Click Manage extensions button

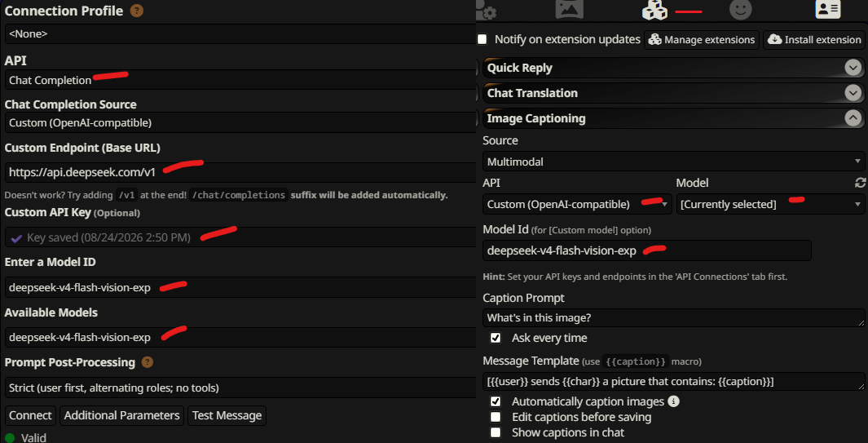pos(702,39)
